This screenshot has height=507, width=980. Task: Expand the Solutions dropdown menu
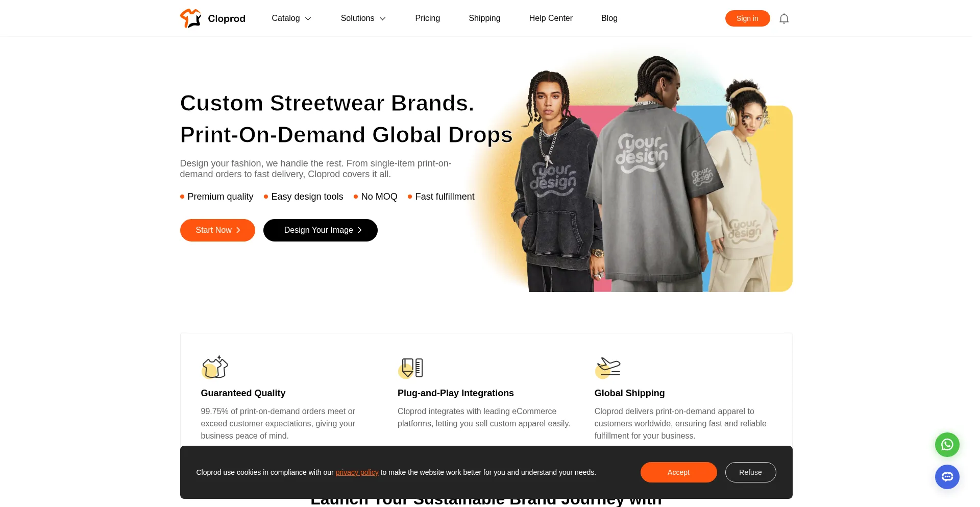[x=363, y=18]
